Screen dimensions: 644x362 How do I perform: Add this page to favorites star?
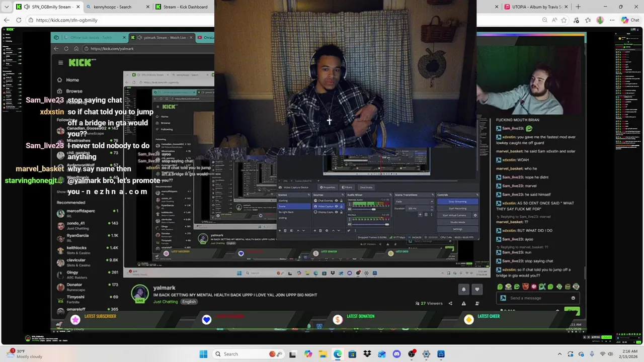[564, 20]
